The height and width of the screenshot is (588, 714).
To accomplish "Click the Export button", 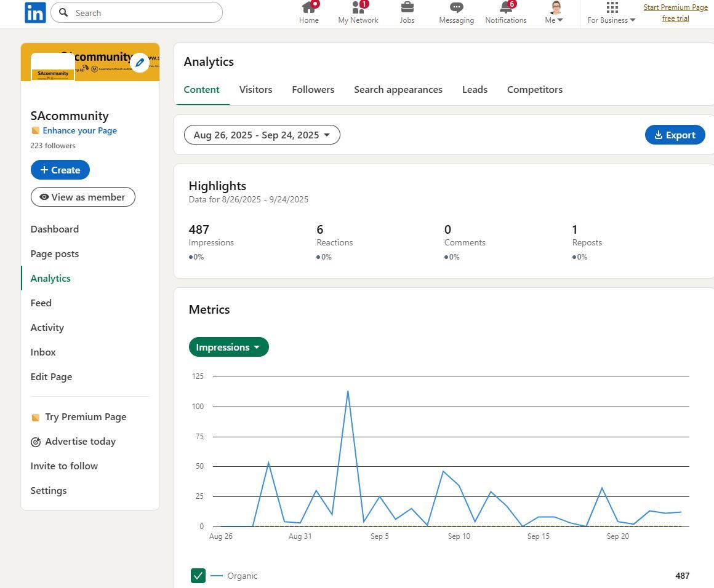I will [x=675, y=135].
